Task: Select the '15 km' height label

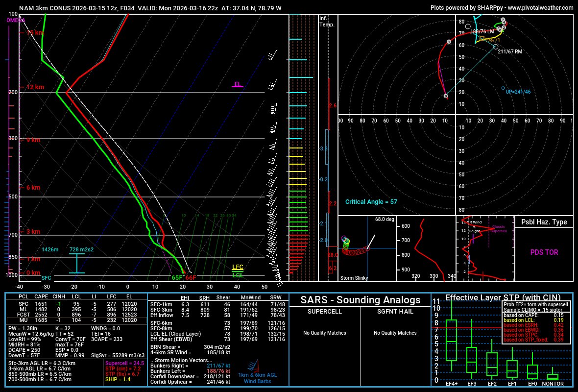Action: click(x=35, y=33)
